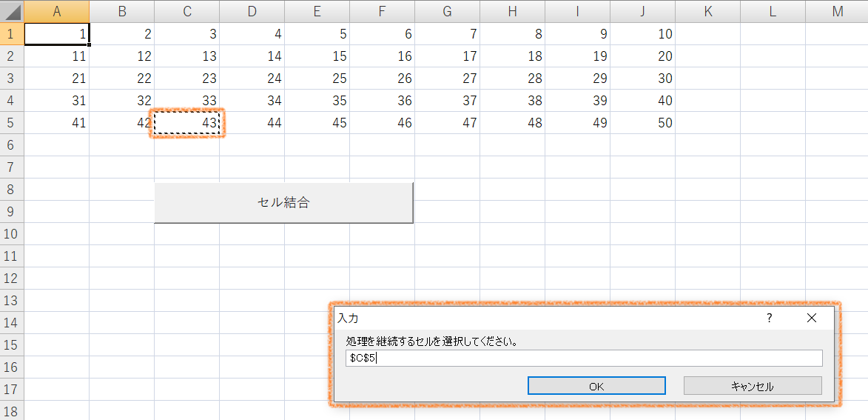Click cell containing 25

[x=317, y=78]
